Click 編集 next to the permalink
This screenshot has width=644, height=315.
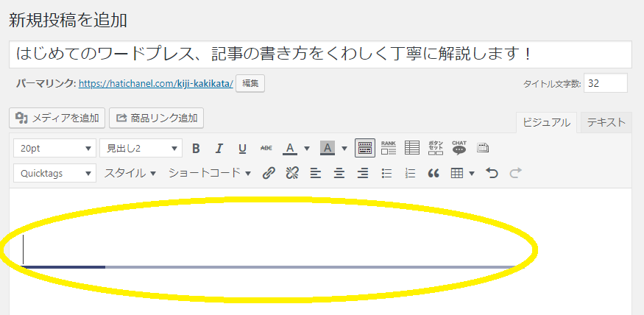coord(250,83)
